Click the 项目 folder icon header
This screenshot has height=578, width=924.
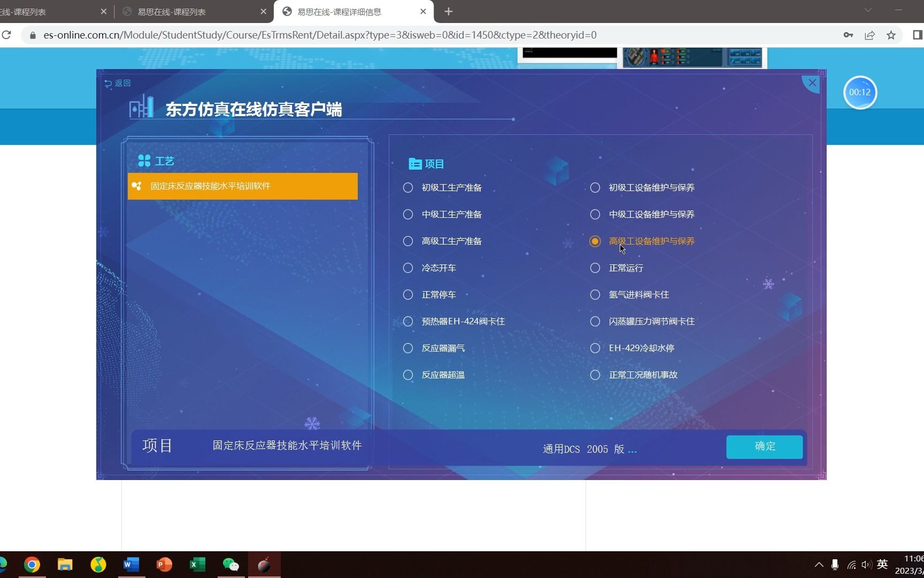pyautogui.click(x=415, y=164)
